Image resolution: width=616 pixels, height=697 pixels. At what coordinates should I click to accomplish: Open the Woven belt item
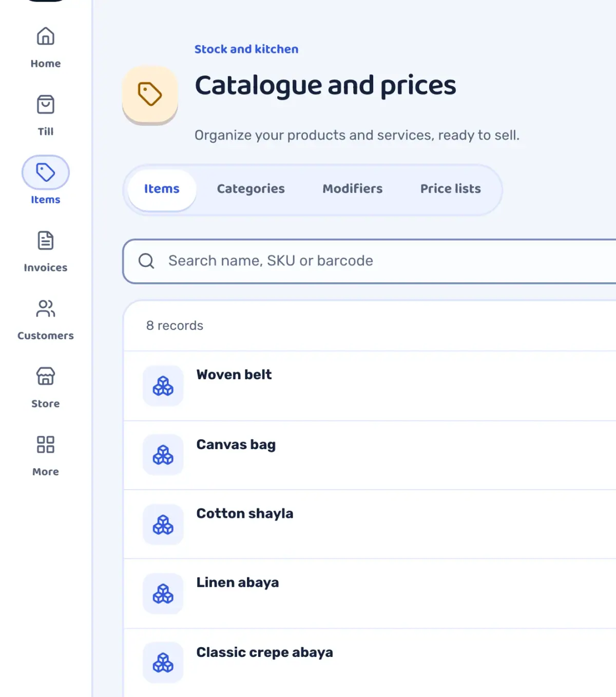(370, 386)
